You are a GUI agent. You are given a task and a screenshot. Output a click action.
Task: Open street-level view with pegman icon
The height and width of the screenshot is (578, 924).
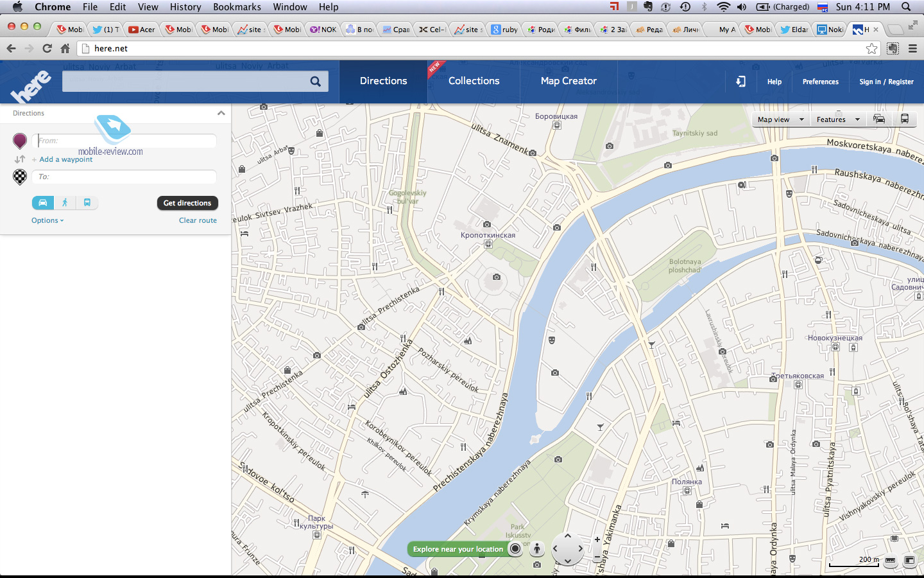pos(537,549)
